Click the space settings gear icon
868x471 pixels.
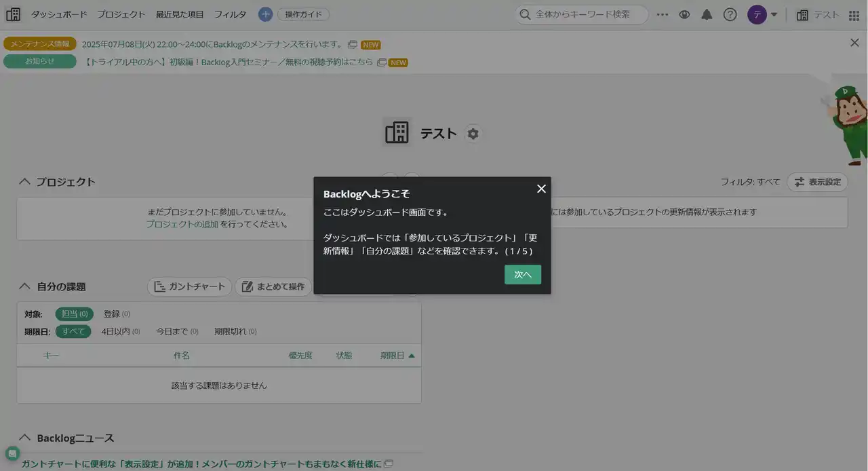[x=473, y=134]
